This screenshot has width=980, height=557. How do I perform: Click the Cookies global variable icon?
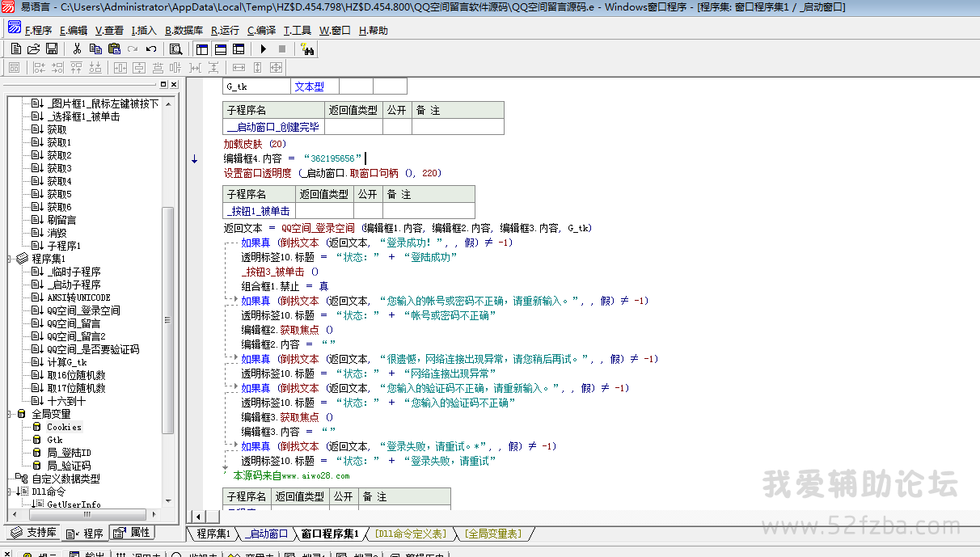pyautogui.click(x=36, y=427)
